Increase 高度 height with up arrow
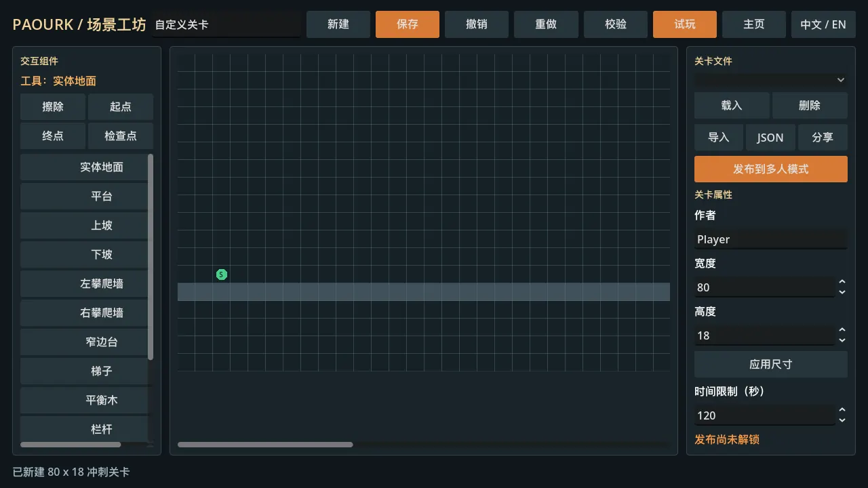This screenshot has height=488, width=868. click(x=842, y=330)
